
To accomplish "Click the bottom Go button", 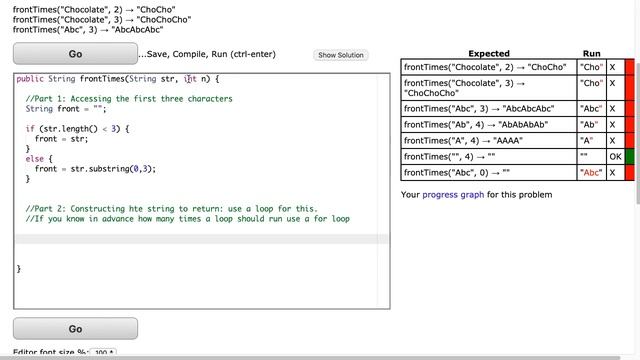I will pos(76,329).
